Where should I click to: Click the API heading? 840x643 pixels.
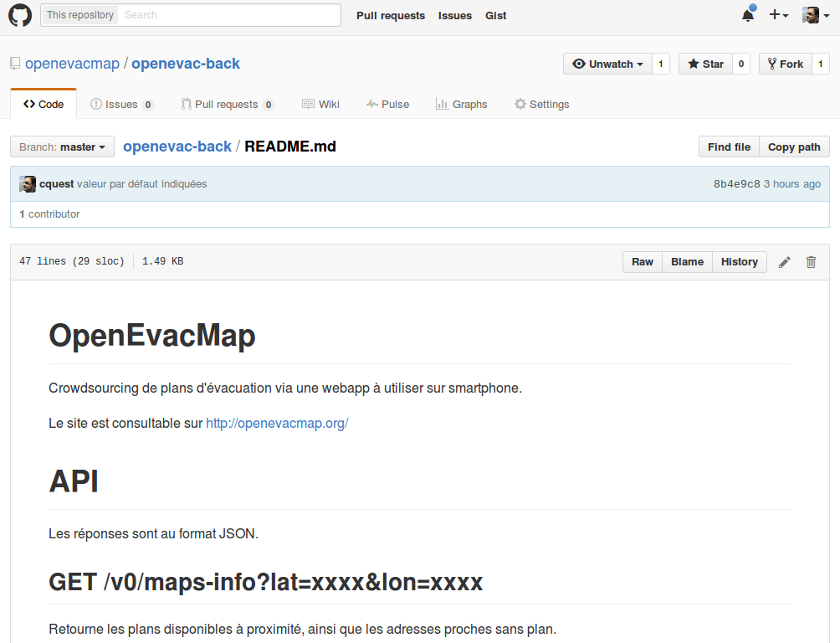(74, 481)
